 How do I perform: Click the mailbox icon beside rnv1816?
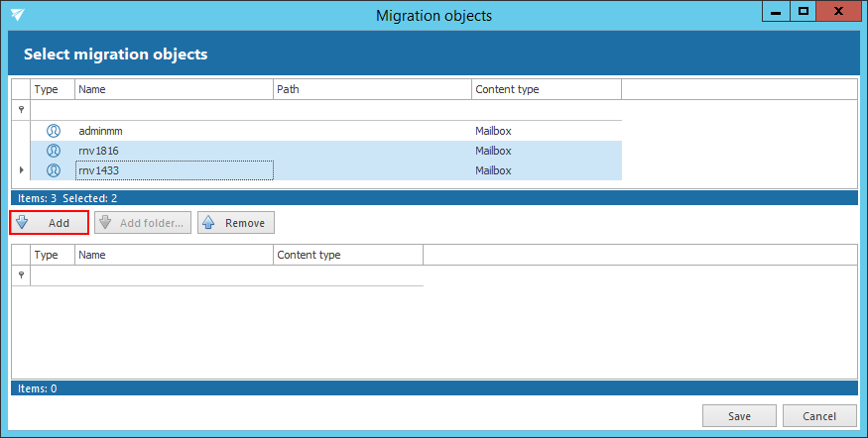pos(53,151)
